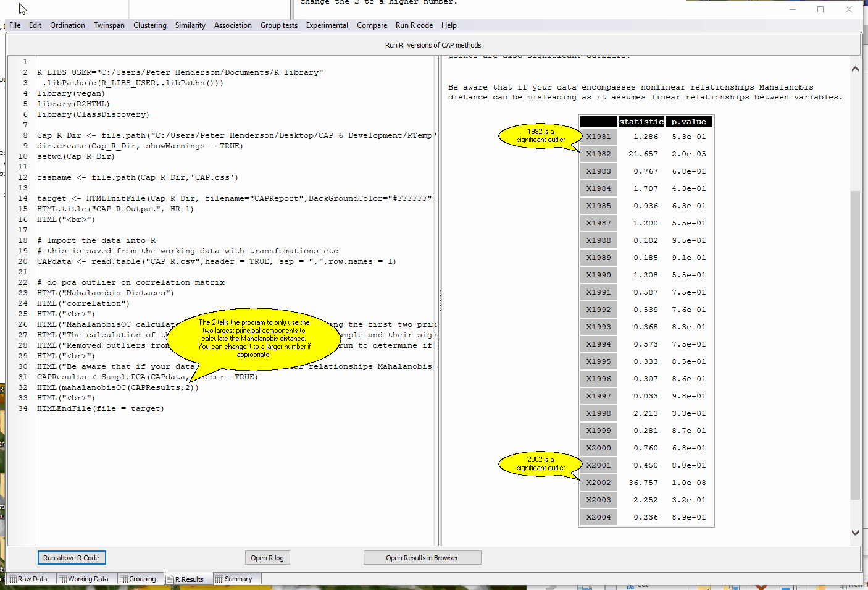
Task: Click code line HTML(mahalanobisQC(CAPResults,2))
Action: coord(118,387)
